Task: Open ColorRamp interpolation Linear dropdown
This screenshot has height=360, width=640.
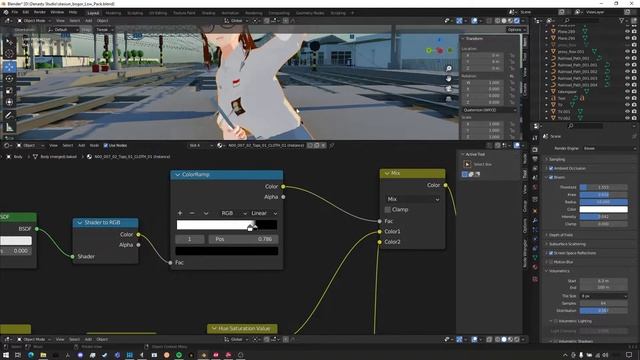Action: (x=264, y=213)
